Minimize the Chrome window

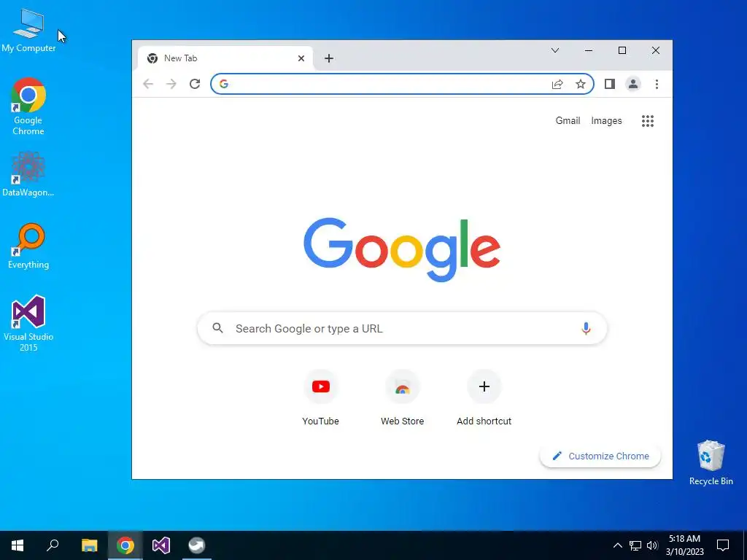click(x=589, y=50)
